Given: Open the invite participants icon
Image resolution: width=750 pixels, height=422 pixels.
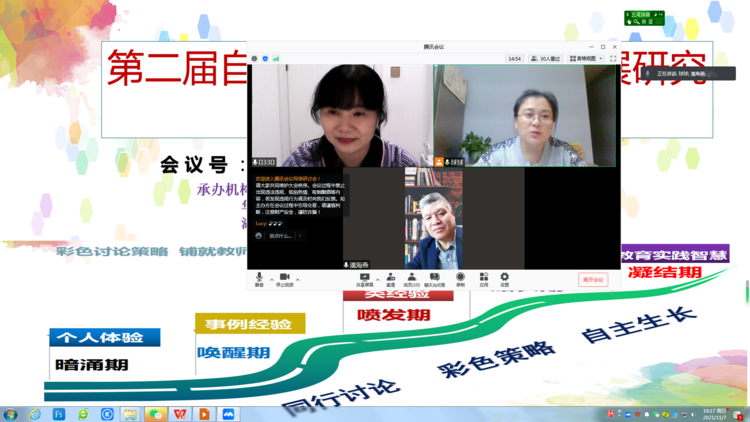Looking at the screenshot, I should point(390,278).
